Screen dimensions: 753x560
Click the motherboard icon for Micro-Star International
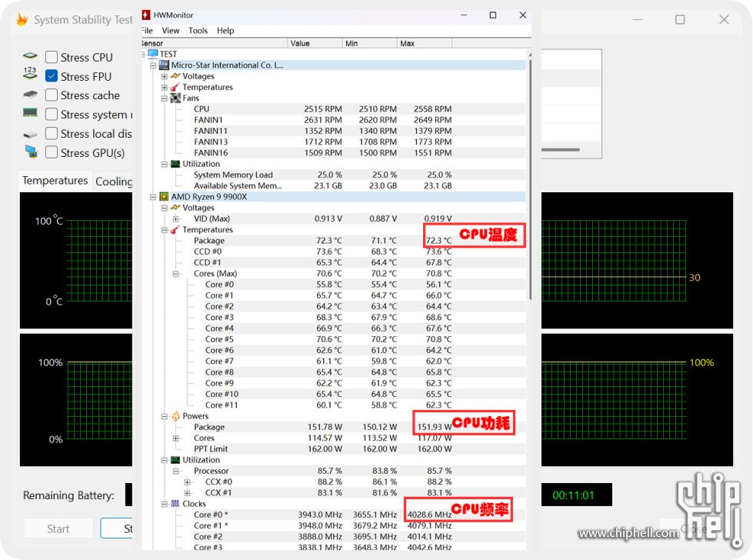[165, 65]
